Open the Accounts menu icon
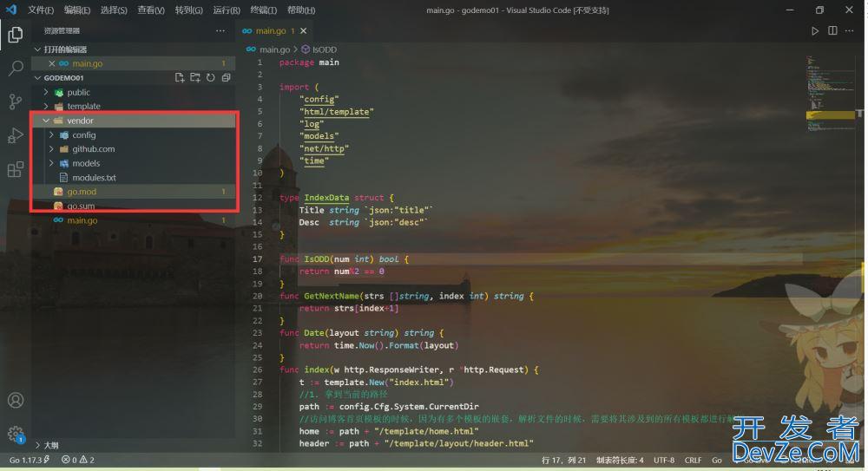The width and height of the screenshot is (868, 471). (16, 400)
